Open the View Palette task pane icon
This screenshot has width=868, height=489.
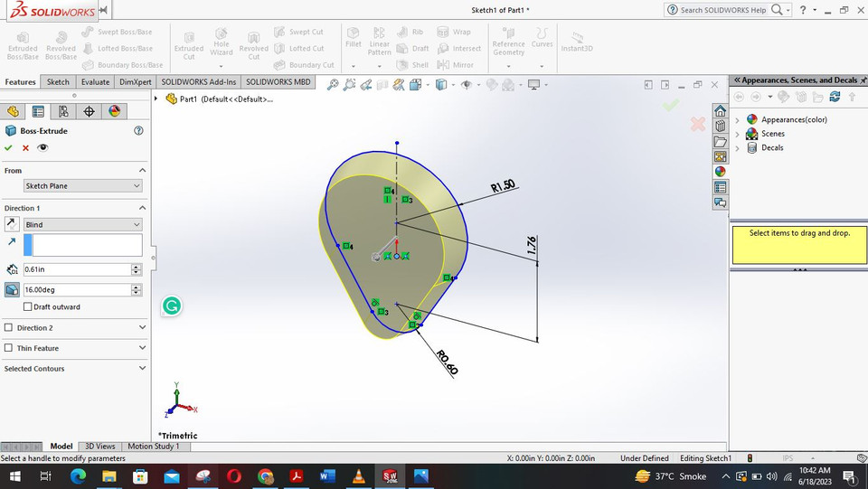point(720,156)
